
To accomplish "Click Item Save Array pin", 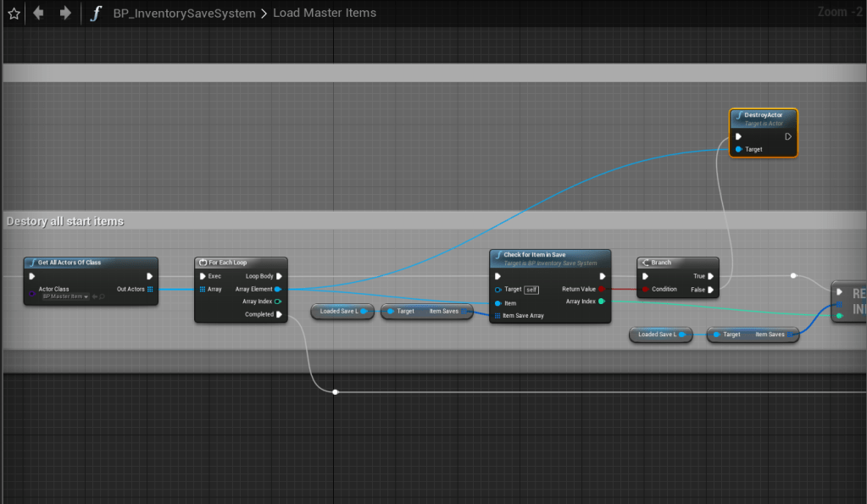I will pos(497,316).
